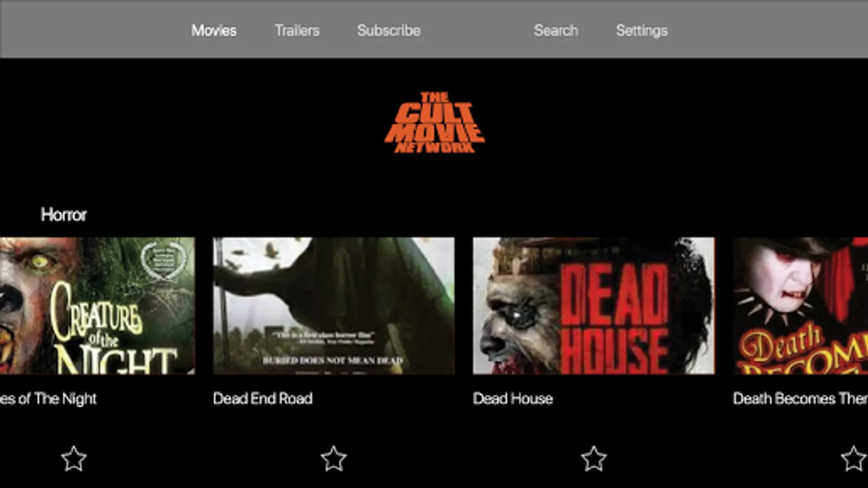
Task: Switch to the Trailers tab
Action: coord(297,30)
